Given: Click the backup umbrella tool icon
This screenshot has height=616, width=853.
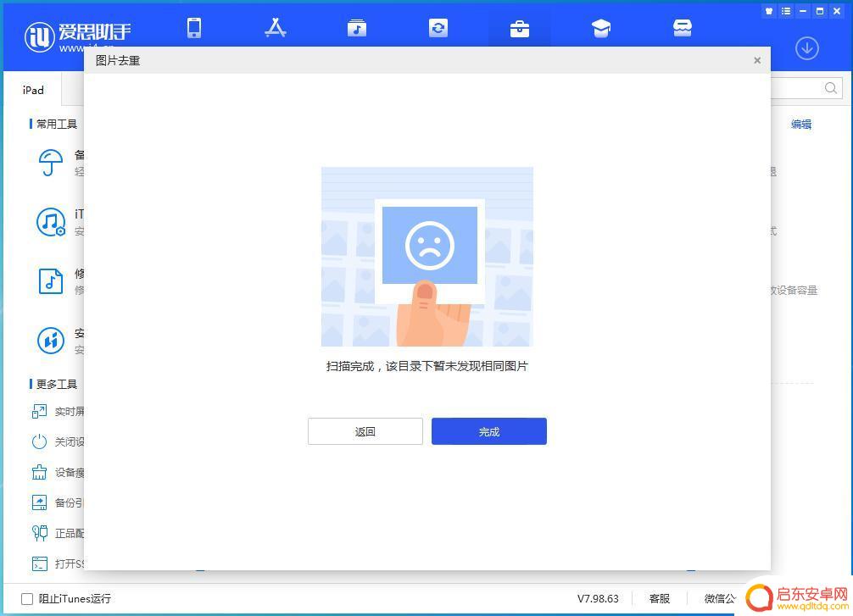Looking at the screenshot, I should click(51, 163).
